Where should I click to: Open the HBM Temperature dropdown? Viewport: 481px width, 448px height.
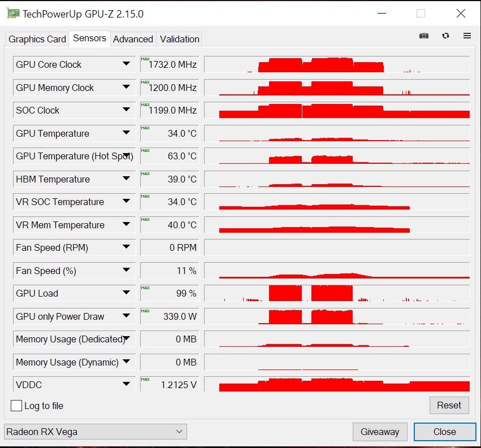(126, 179)
